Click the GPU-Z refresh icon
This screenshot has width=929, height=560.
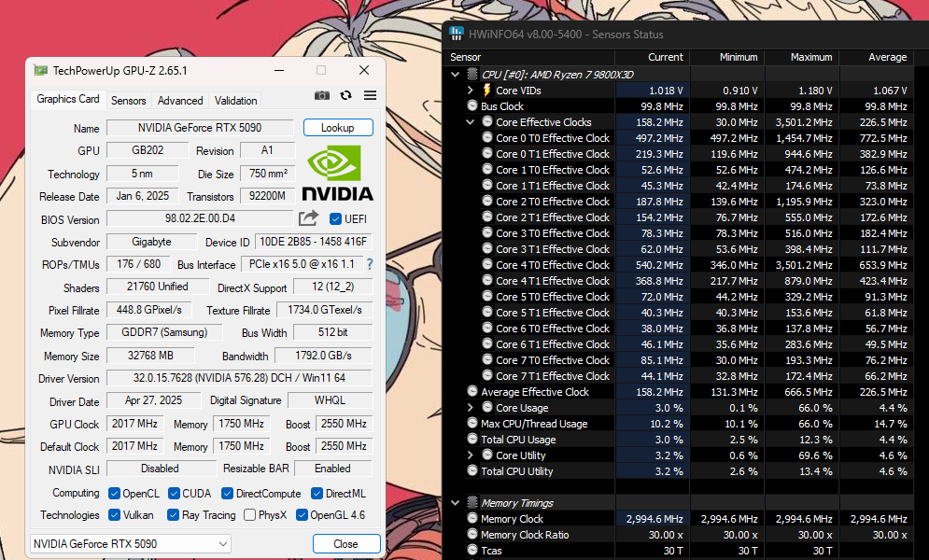(346, 95)
